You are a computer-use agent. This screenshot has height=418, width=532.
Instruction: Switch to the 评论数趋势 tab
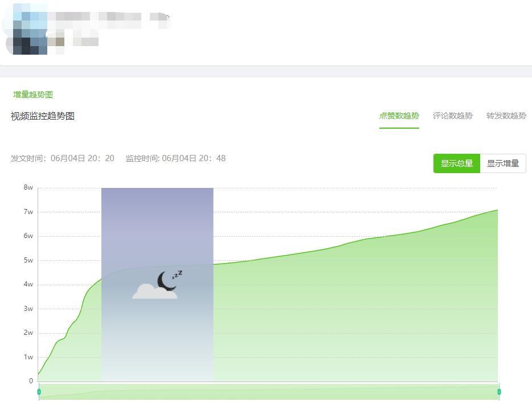pyautogui.click(x=453, y=114)
